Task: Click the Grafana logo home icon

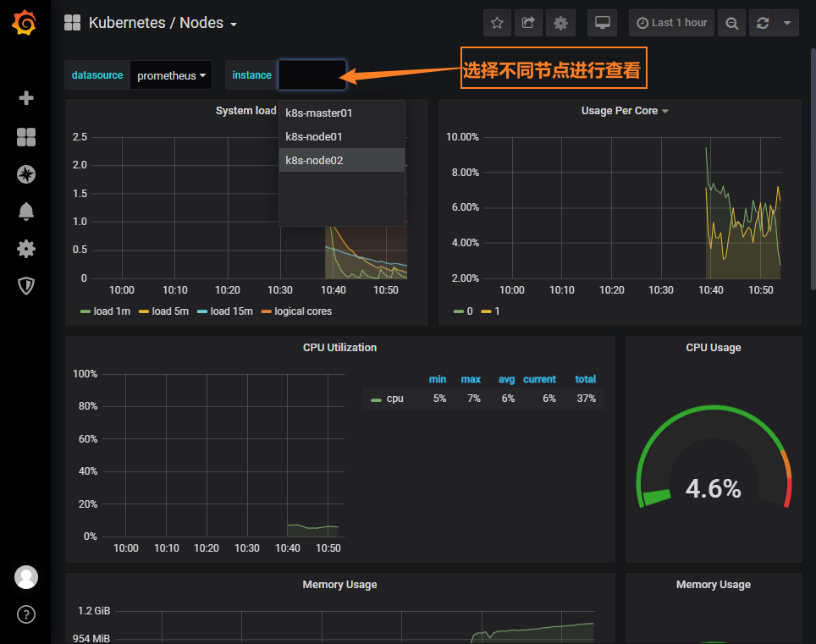Action: [25, 23]
